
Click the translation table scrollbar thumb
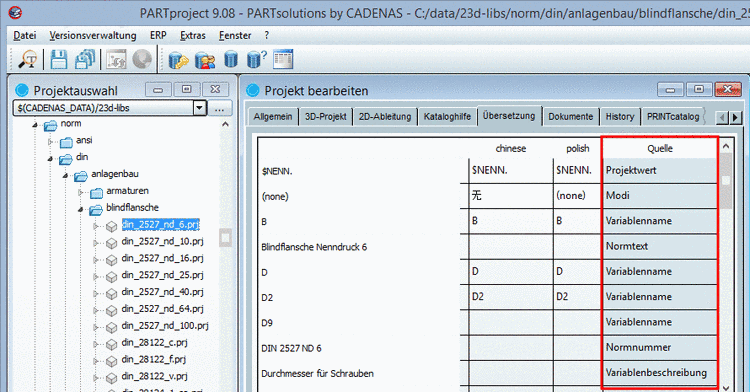[726, 182]
